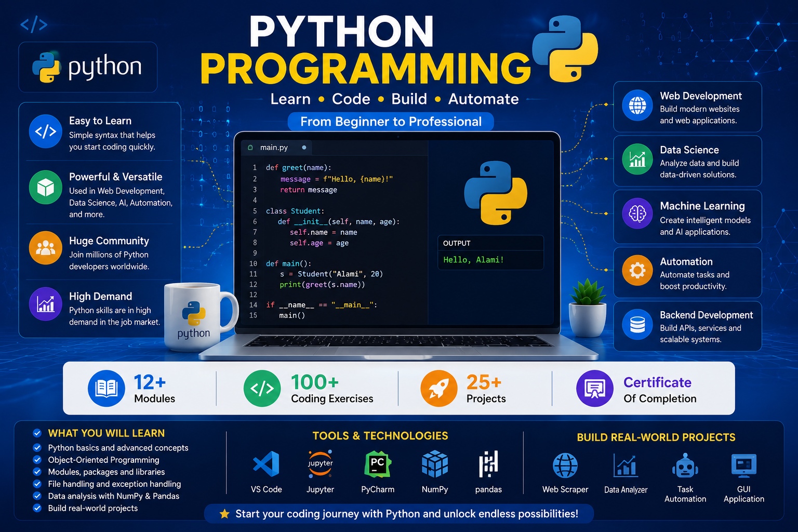Click the Huge Community people icon
This screenshot has width=798, height=532.
pyautogui.click(x=46, y=248)
